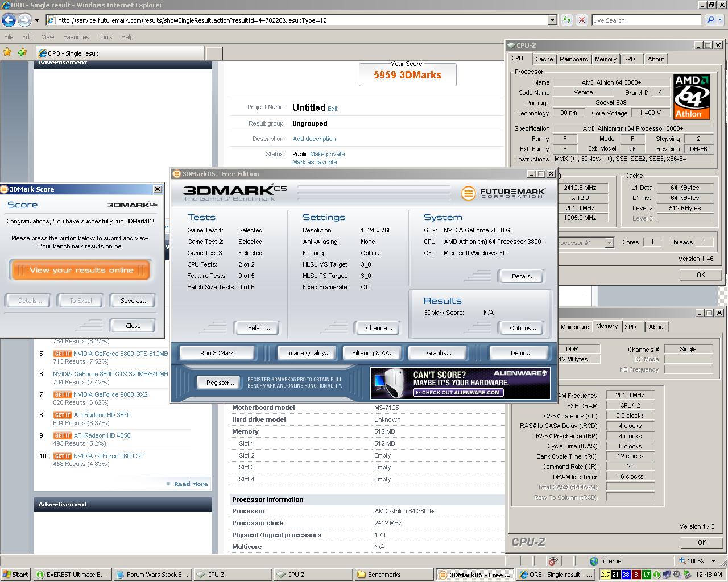Click in the Live Search input field
728x582 pixels.
[x=646, y=20]
